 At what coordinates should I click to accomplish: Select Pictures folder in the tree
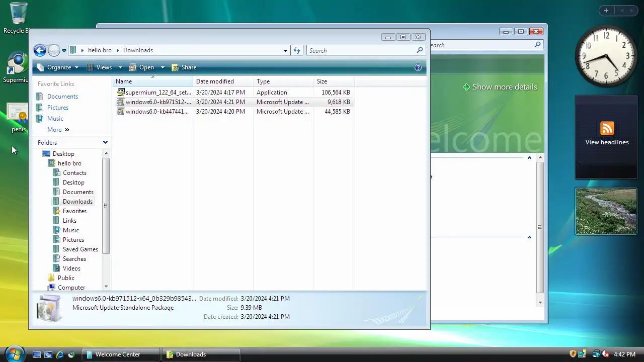(73, 240)
